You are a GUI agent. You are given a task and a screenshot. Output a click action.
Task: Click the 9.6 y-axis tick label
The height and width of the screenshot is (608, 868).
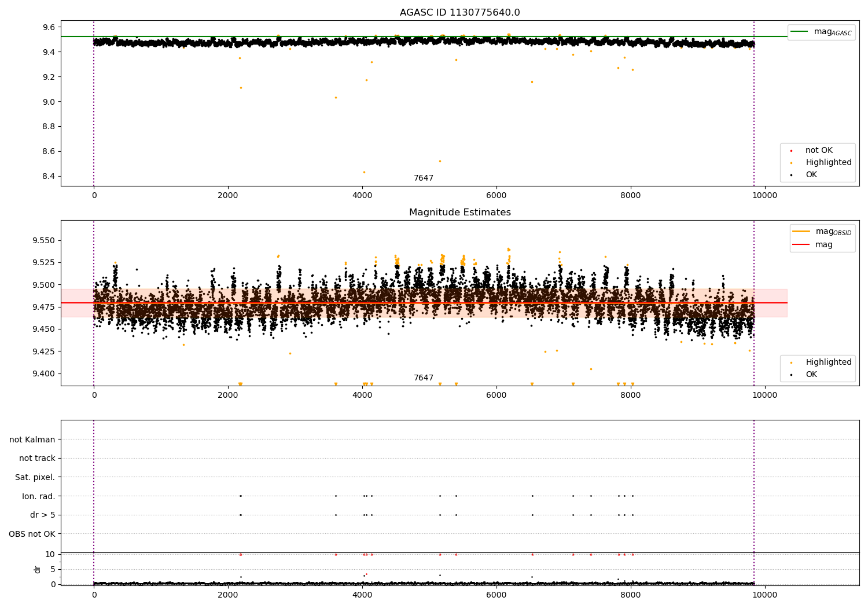click(x=49, y=27)
